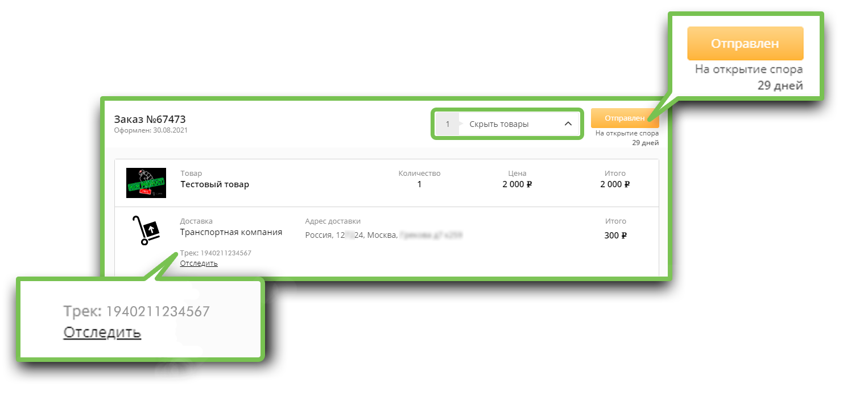Click the Транспортная компания delivery method
The image size is (868, 412).
point(231,232)
